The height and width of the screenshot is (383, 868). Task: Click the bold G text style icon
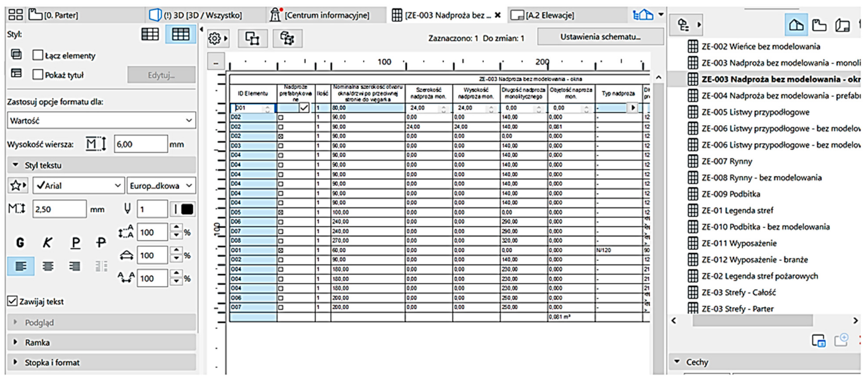click(20, 242)
